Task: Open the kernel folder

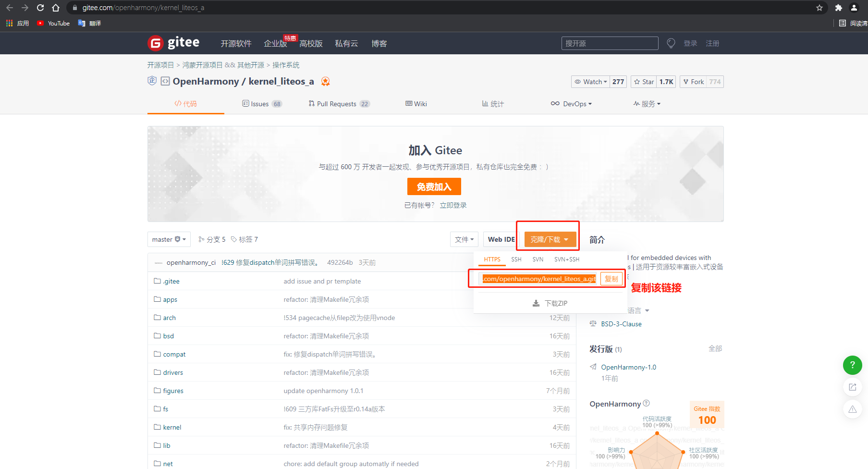Action: pyautogui.click(x=172, y=427)
